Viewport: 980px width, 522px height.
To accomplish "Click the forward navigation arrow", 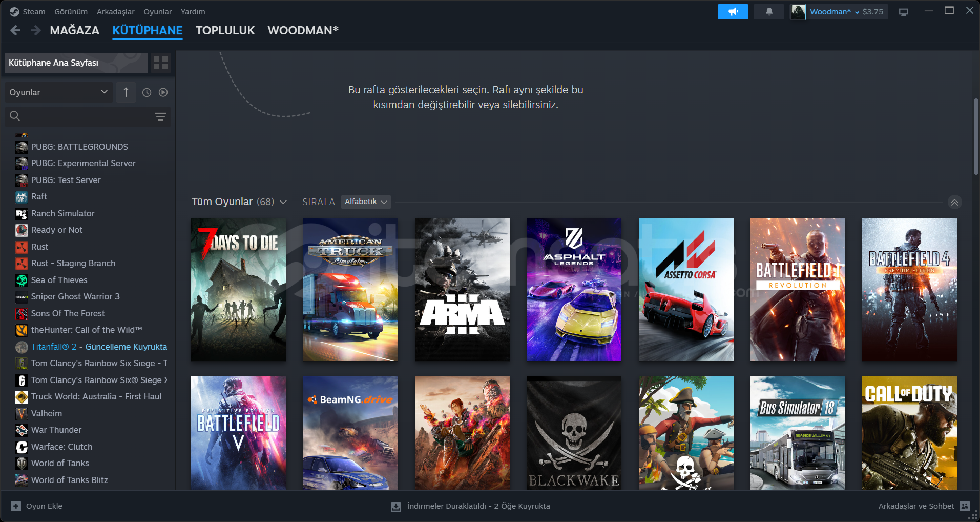I will tap(35, 31).
